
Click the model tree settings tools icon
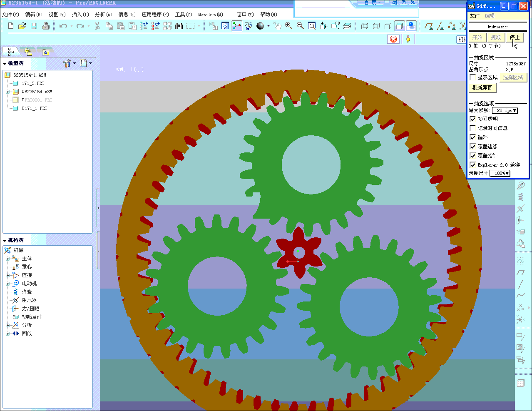(67, 63)
